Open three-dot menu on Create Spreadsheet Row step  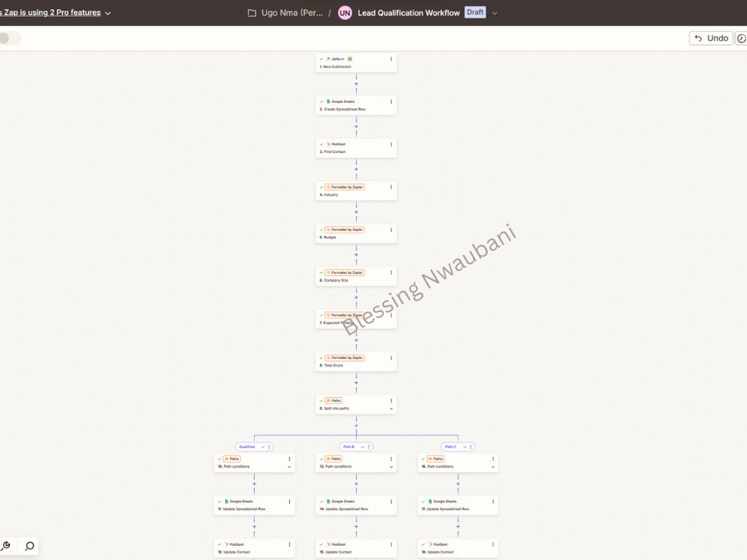click(391, 102)
